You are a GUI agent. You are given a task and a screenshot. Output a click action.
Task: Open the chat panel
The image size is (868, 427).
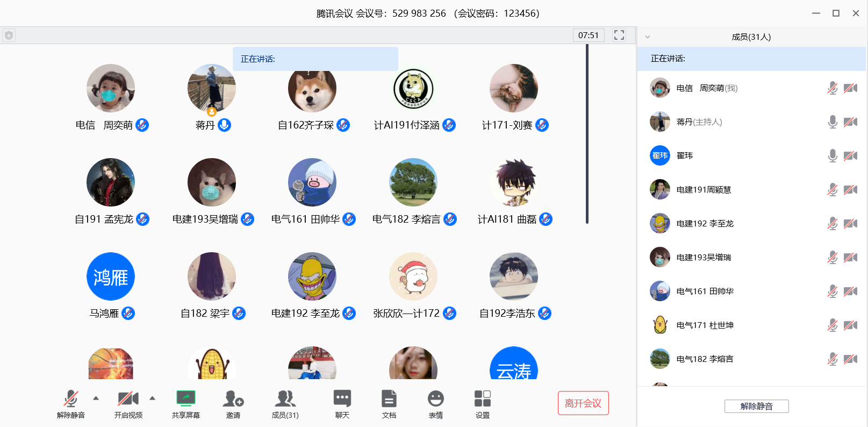click(x=342, y=399)
